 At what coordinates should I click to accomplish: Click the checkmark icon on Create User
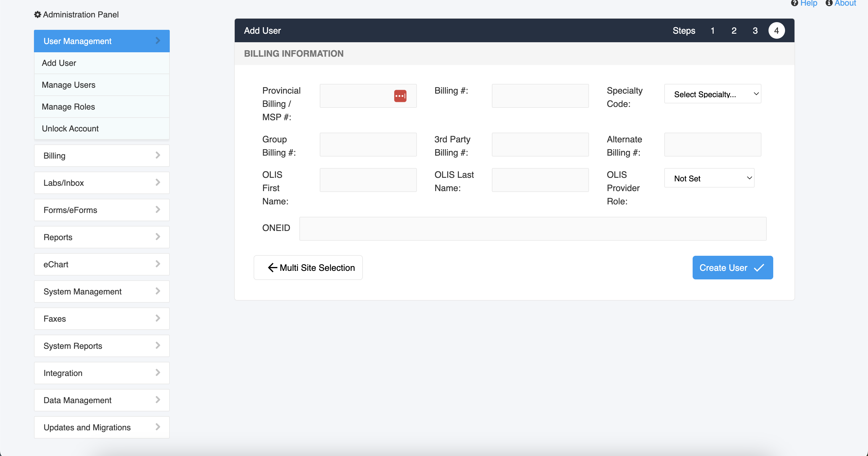coord(759,268)
